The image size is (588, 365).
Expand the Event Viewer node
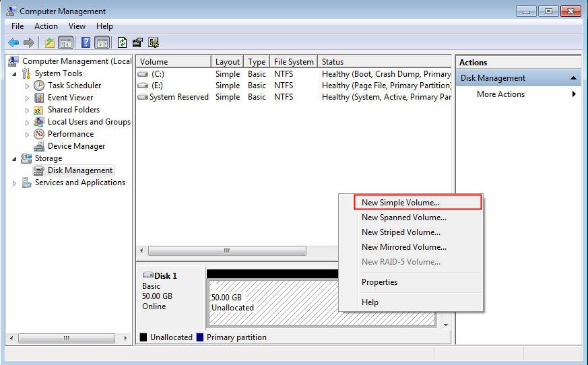27,99
